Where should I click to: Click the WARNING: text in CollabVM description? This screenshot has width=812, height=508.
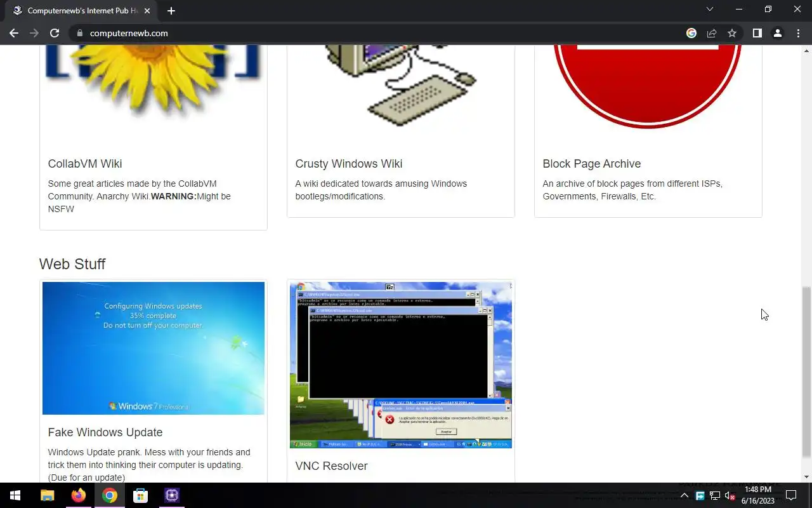coord(174,196)
